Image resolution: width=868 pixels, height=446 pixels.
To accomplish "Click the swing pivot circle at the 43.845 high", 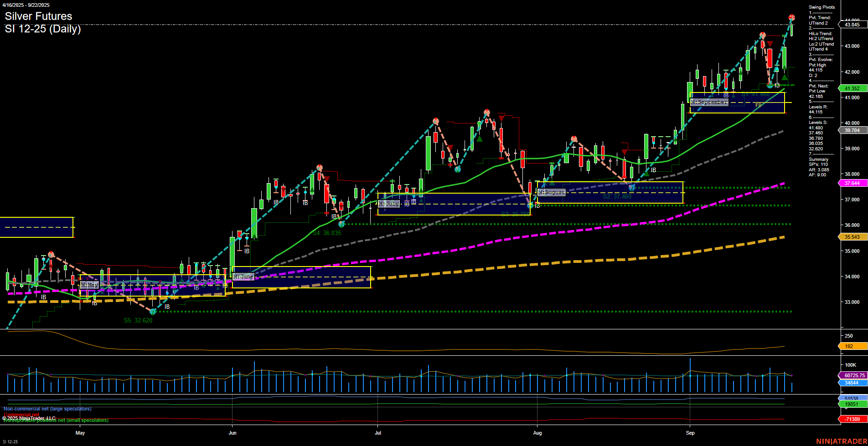I will coord(792,17).
